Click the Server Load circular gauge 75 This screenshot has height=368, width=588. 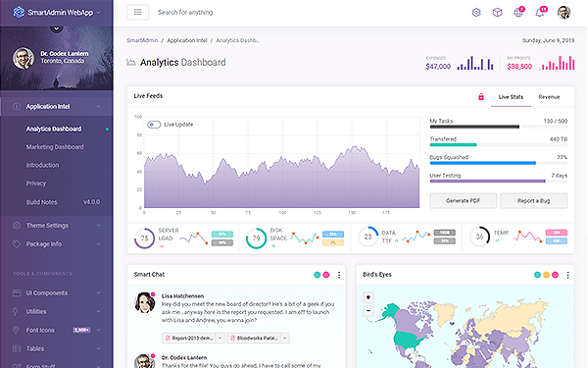[144, 238]
